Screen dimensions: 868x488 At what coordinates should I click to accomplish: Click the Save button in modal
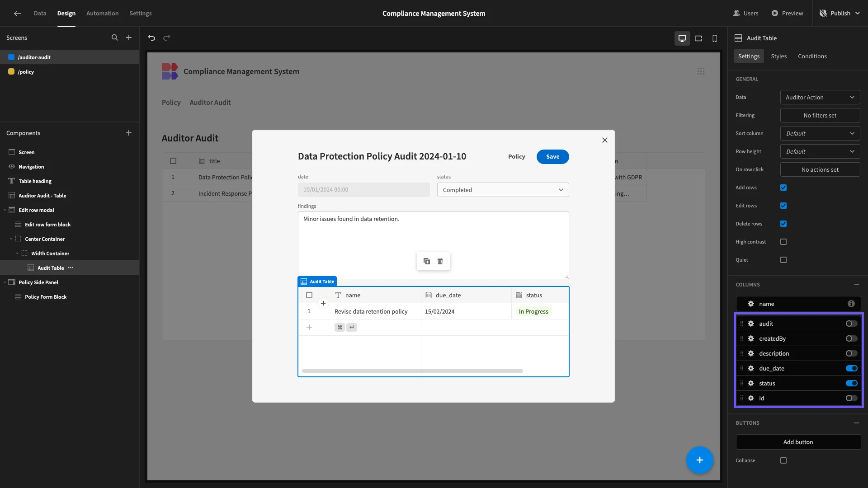553,157
